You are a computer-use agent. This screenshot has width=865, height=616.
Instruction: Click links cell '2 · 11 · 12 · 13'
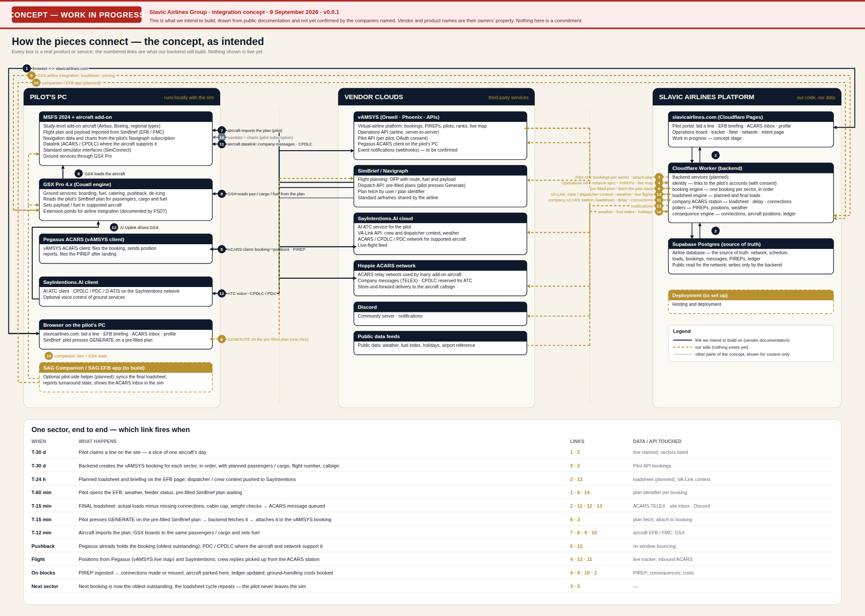(586, 506)
